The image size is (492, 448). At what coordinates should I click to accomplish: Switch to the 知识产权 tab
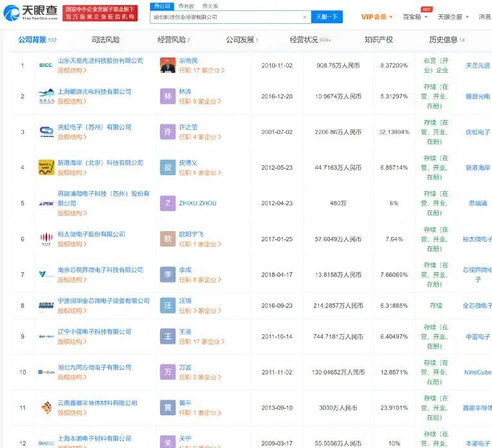[378, 40]
